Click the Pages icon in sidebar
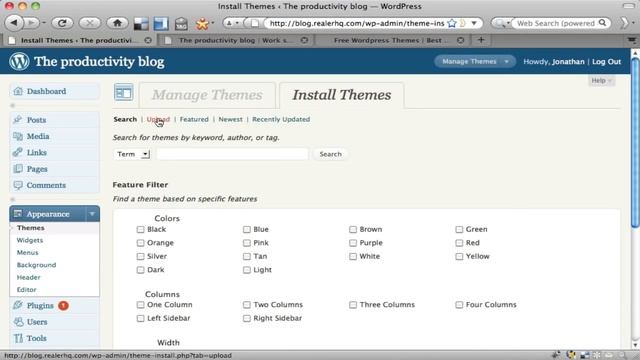Screen dimensions: 640x360 tap(18, 169)
